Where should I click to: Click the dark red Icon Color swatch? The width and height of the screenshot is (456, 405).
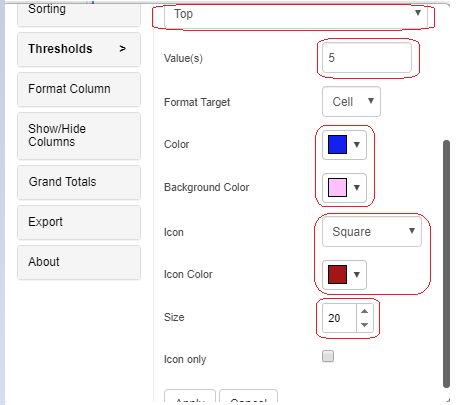click(x=337, y=275)
